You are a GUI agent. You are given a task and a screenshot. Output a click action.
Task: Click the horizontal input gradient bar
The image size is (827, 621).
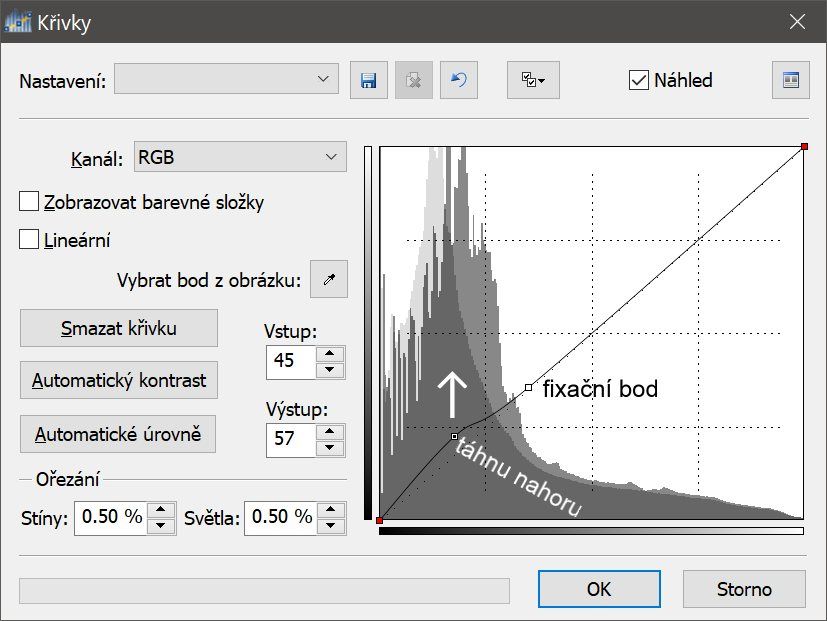pyautogui.click(x=591, y=531)
